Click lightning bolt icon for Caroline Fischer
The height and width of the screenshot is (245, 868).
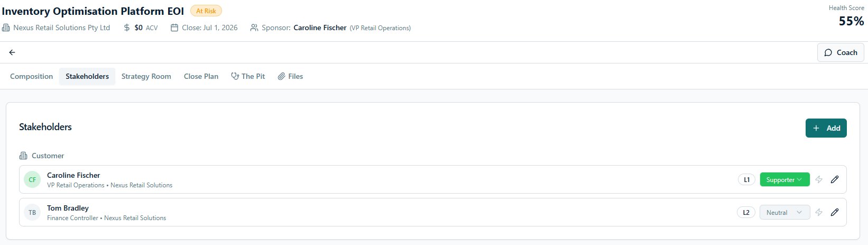coord(819,179)
